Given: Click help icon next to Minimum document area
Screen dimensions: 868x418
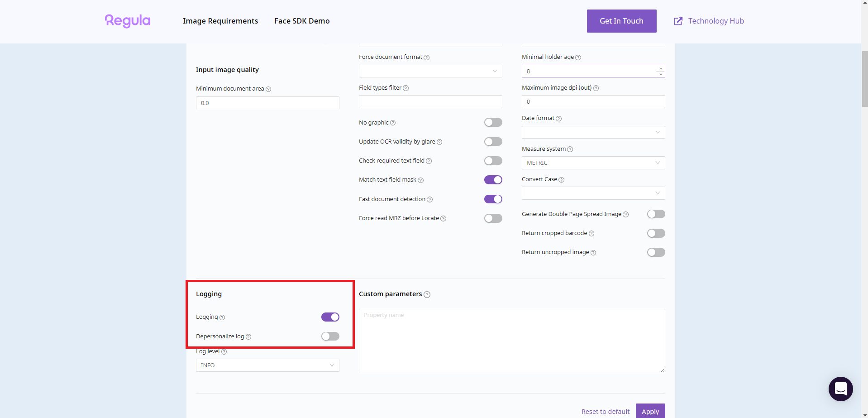Looking at the screenshot, I should 268,89.
